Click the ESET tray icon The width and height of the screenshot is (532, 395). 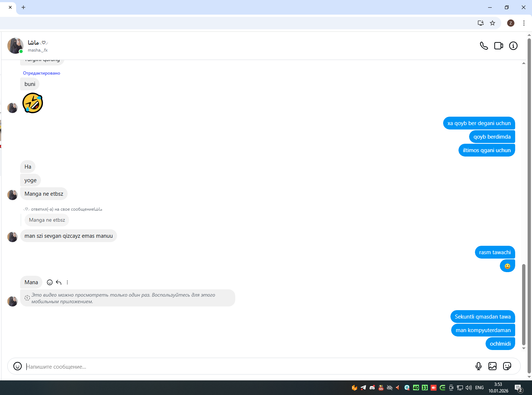pyautogui.click(x=407, y=388)
